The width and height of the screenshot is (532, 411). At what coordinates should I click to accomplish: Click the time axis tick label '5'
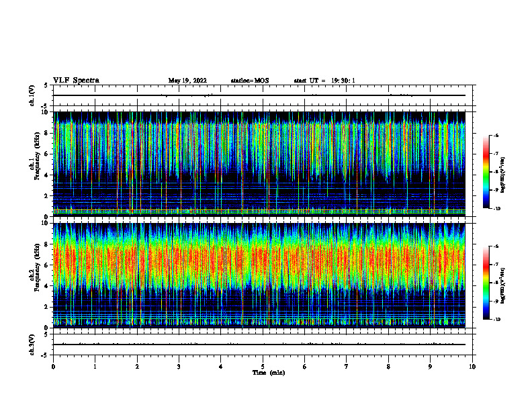tap(263, 367)
